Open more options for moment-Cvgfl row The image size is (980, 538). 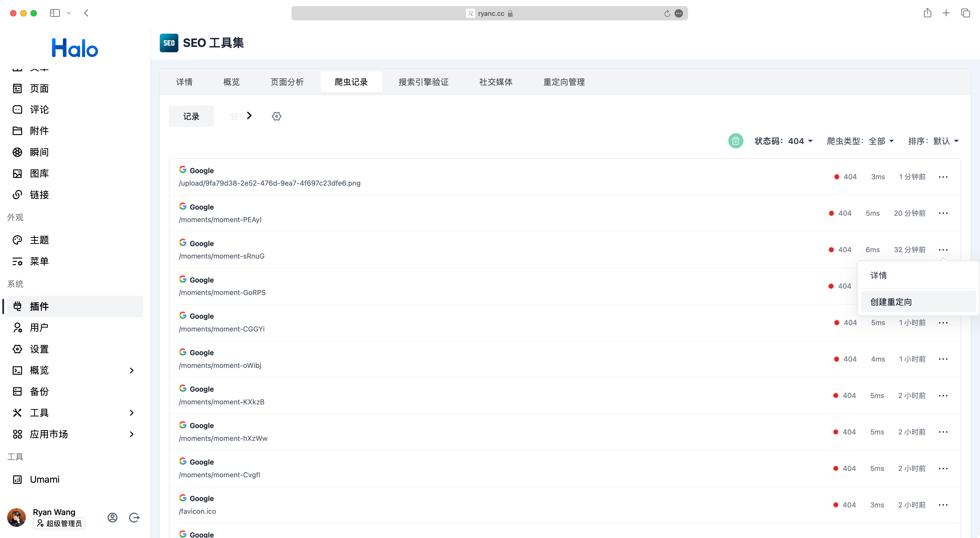click(x=943, y=468)
